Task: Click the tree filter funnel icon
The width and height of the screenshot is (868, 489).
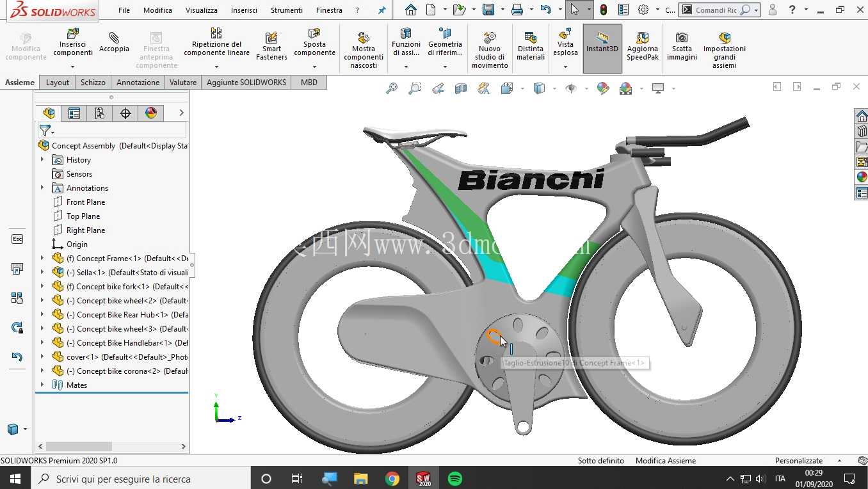Action: coord(45,131)
